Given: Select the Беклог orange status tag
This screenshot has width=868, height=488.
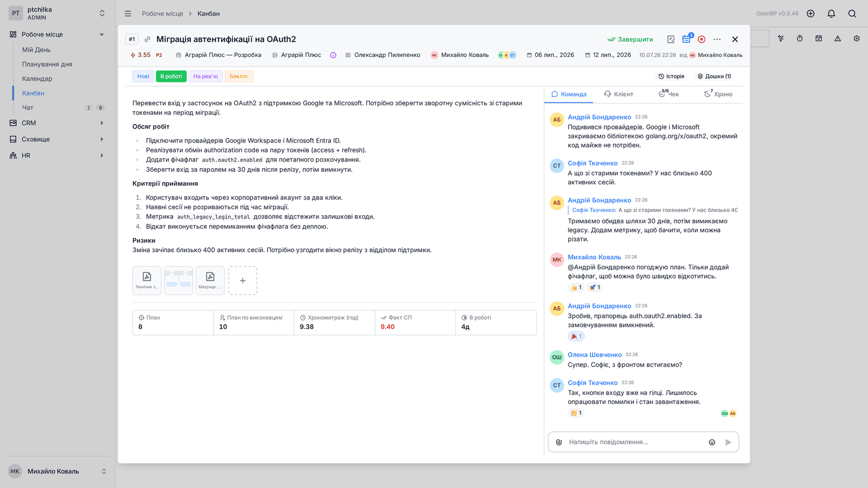Looking at the screenshot, I should (239, 76).
